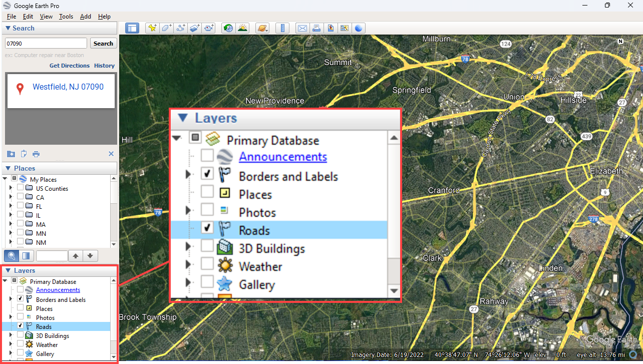Email the view using envelope icon
This screenshot has height=364, width=643.
click(302, 28)
